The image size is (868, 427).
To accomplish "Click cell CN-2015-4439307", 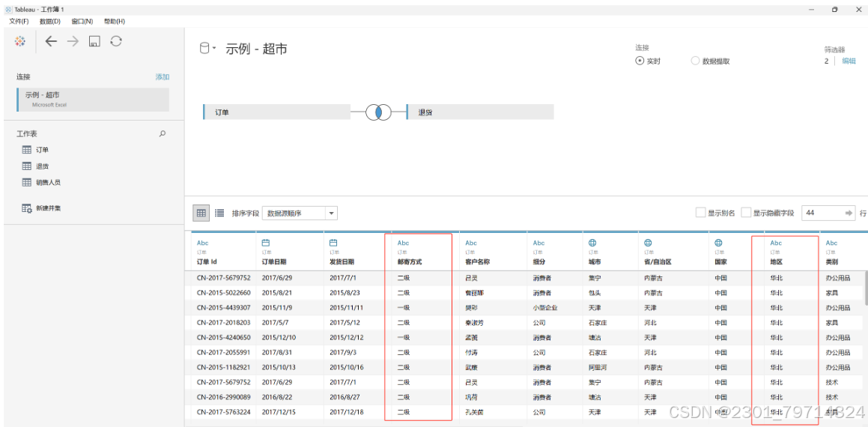I will pyautogui.click(x=224, y=308).
